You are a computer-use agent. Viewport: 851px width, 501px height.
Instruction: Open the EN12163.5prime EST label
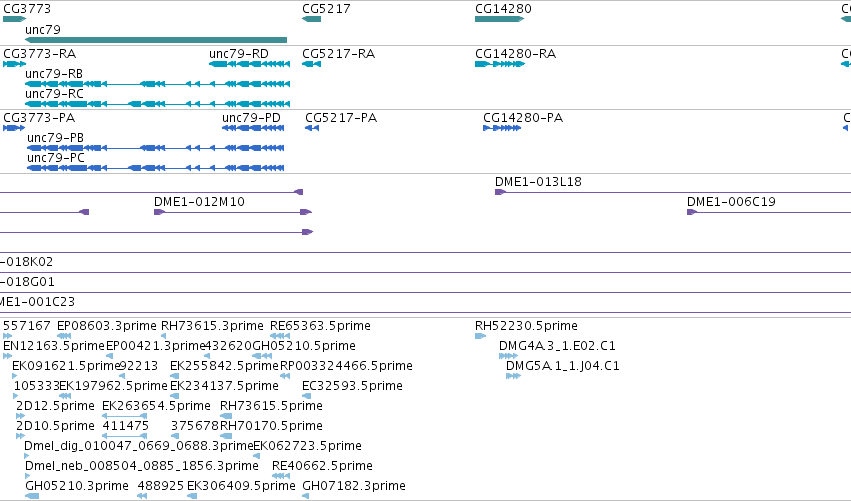click(x=54, y=346)
